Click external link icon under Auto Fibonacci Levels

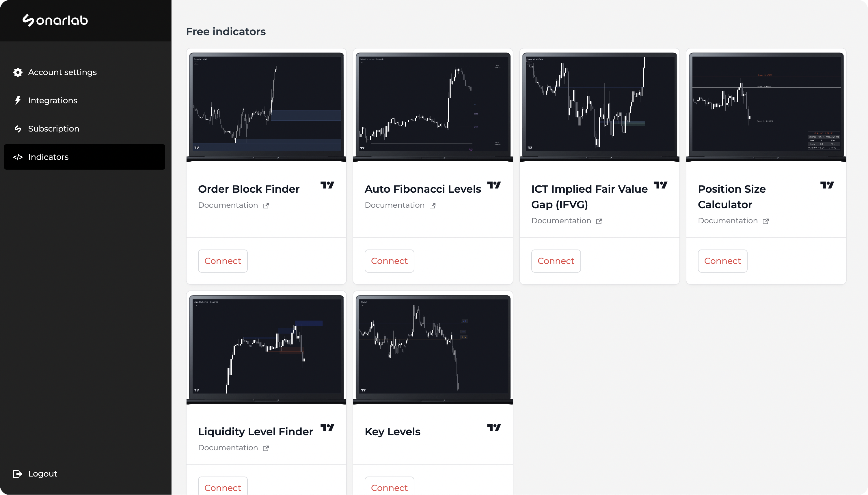tap(433, 206)
